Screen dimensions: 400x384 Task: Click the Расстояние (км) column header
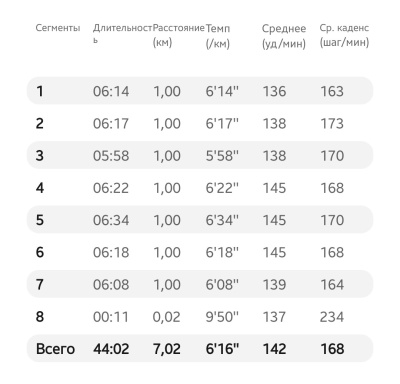(178, 35)
